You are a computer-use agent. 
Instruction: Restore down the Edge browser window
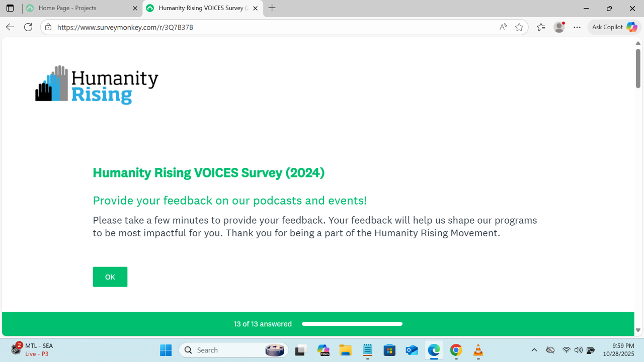tap(609, 9)
